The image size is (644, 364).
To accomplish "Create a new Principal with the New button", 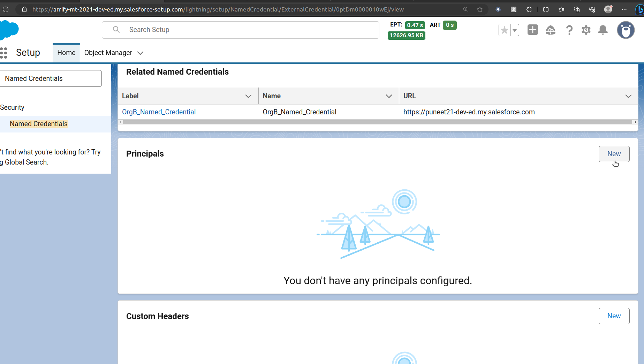I will pyautogui.click(x=614, y=154).
